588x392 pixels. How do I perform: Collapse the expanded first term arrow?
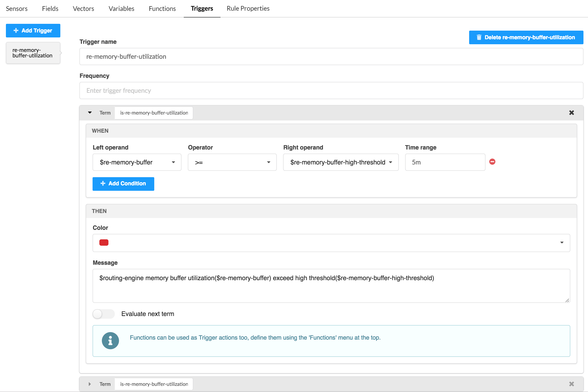point(90,113)
